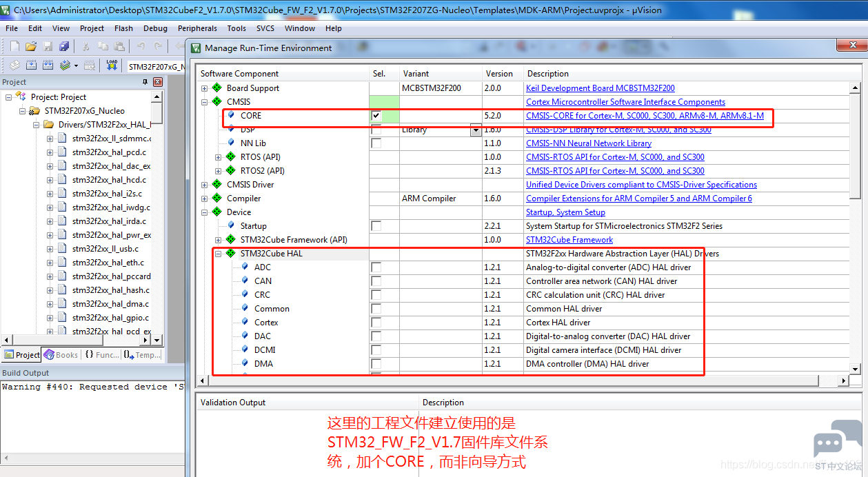868x477 pixels.
Task: Click the project tree scrollbar down arrow
Action: tap(157, 341)
